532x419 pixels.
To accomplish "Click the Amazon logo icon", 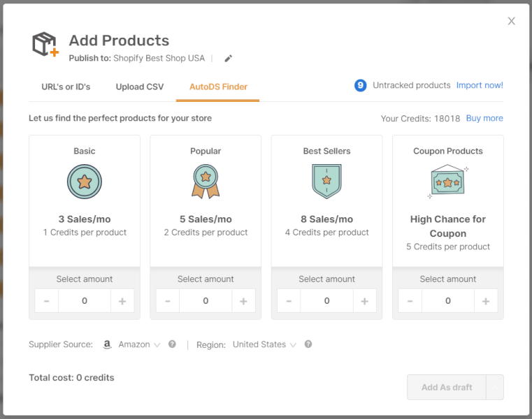I will coord(107,344).
